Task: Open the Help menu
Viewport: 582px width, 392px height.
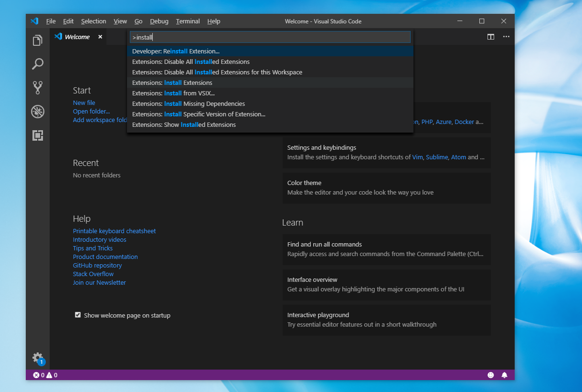Action: (x=214, y=21)
